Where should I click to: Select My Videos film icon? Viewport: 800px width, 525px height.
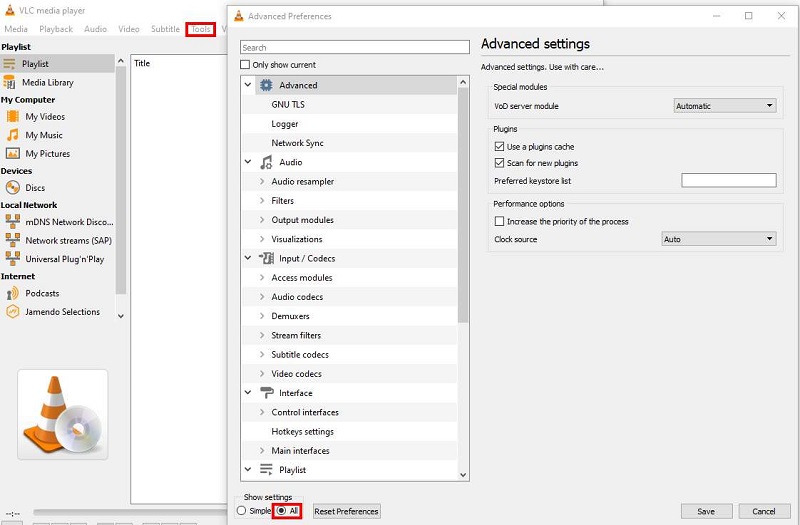(x=12, y=116)
